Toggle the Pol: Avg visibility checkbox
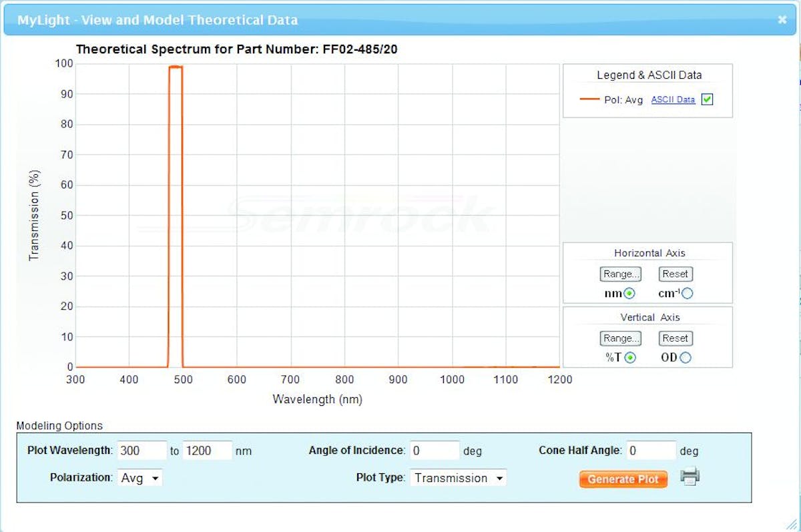801x532 pixels. (x=706, y=99)
